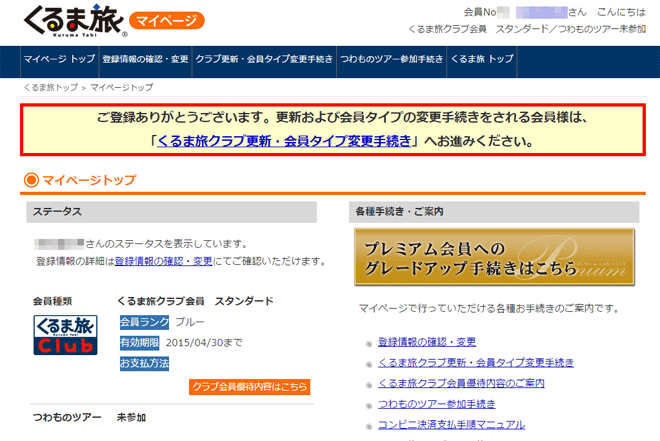This screenshot has height=441, width=660.
Task: Click the 未参加 tour status text
Action: 131,418
